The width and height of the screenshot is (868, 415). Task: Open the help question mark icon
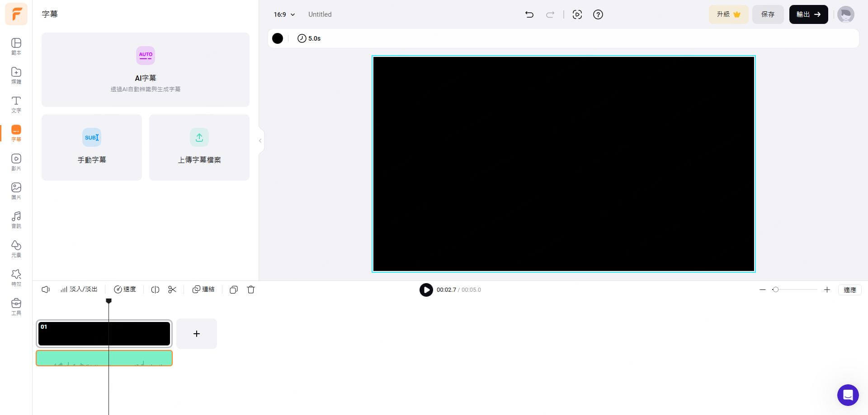tap(598, 14)
